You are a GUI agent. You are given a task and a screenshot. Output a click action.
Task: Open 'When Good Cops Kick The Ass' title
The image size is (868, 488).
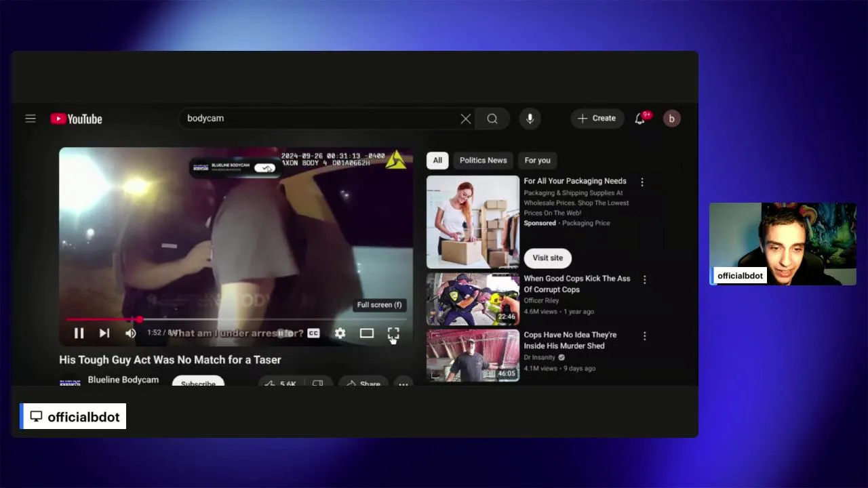[x=577, y=284]
